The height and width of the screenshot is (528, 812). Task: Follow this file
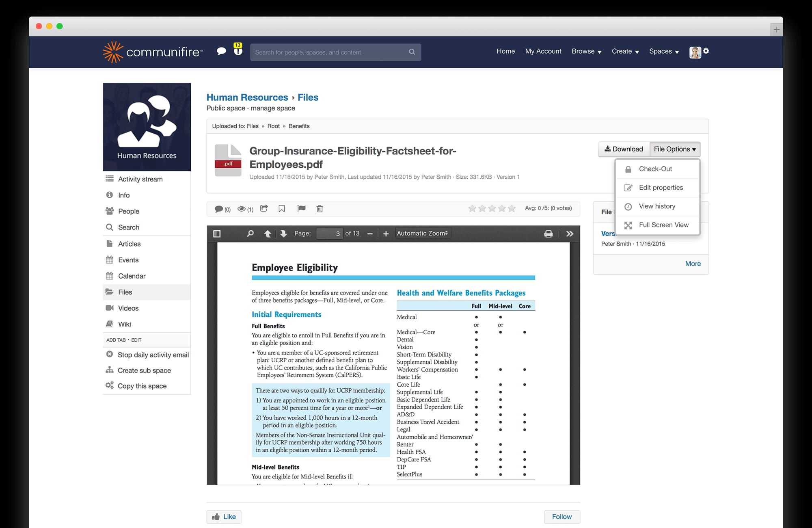(x=562, y=517)
